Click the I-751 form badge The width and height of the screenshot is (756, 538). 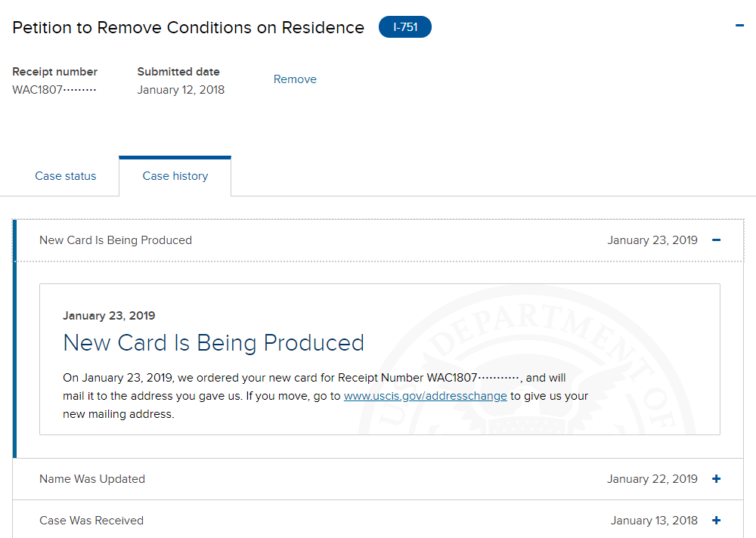[405, 27]
